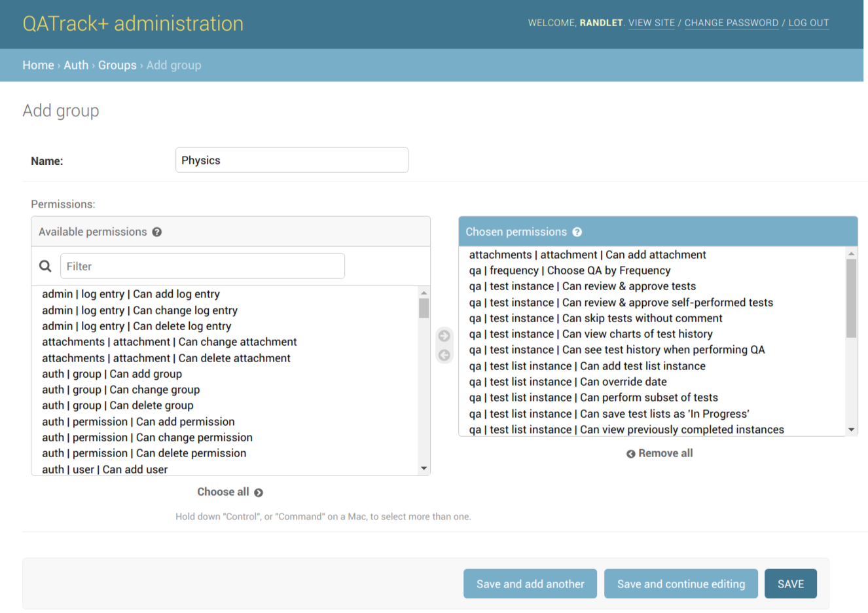
Task: Click the Available permissions help icon
Action: (x=157, y=232)
